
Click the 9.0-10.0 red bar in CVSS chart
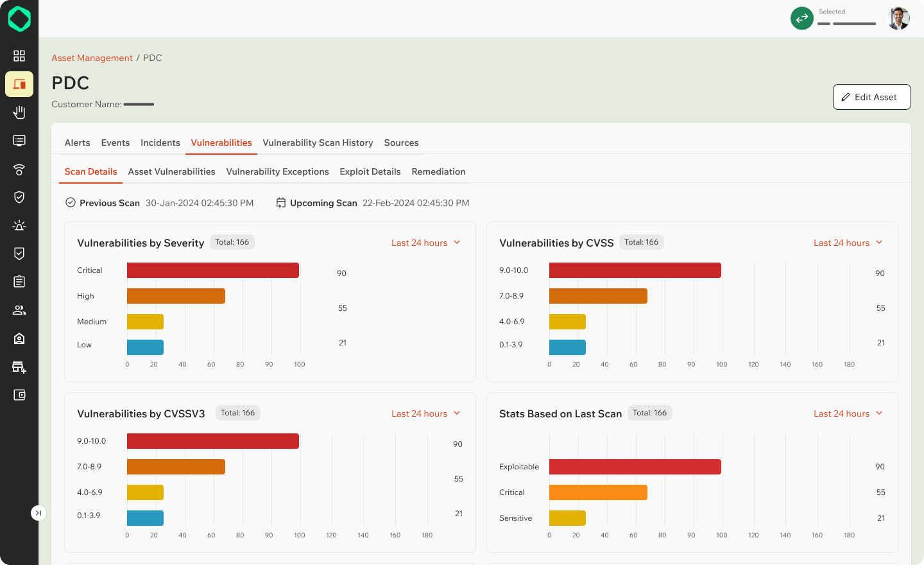[x=635, y=270]
